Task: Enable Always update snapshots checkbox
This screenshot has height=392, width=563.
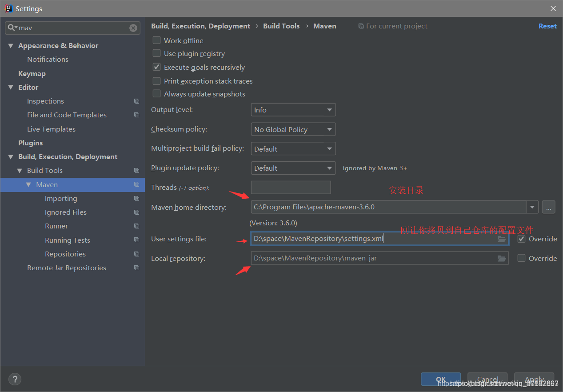Action: (x=156, y=94)
